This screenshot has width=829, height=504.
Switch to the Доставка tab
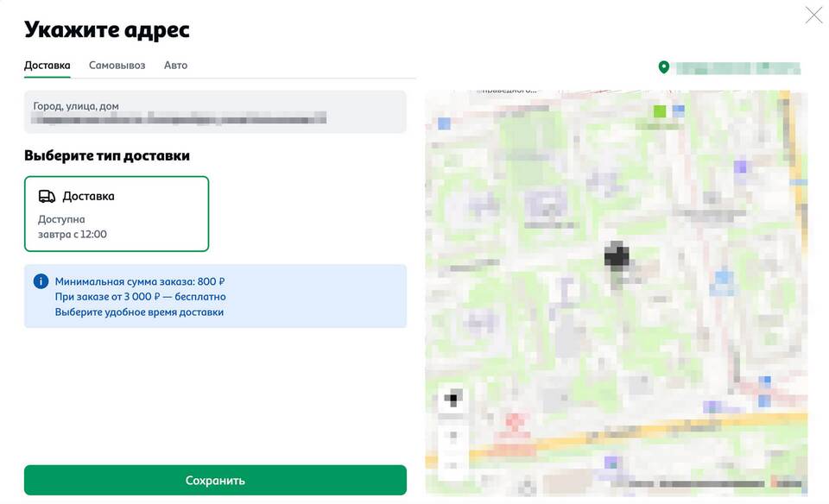pos(47,66)
